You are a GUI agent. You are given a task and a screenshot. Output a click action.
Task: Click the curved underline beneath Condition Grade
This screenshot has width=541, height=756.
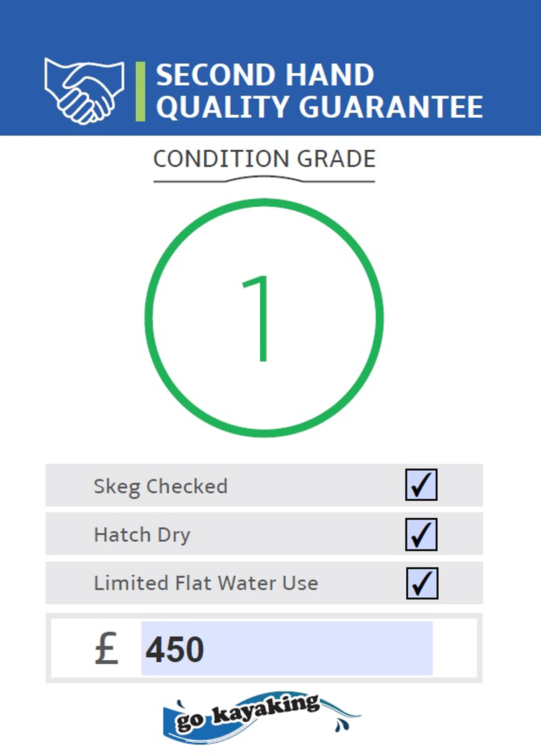click(264, 179)
